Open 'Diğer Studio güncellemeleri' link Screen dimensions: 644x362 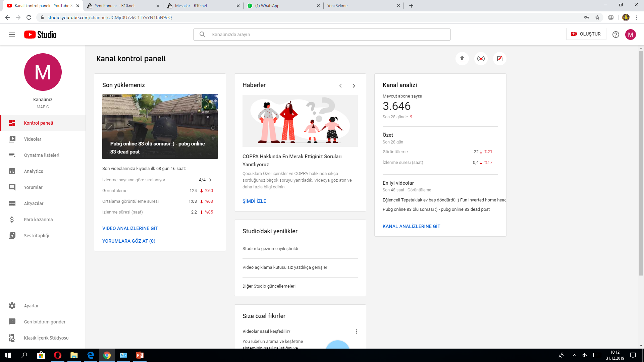point(269,286)
